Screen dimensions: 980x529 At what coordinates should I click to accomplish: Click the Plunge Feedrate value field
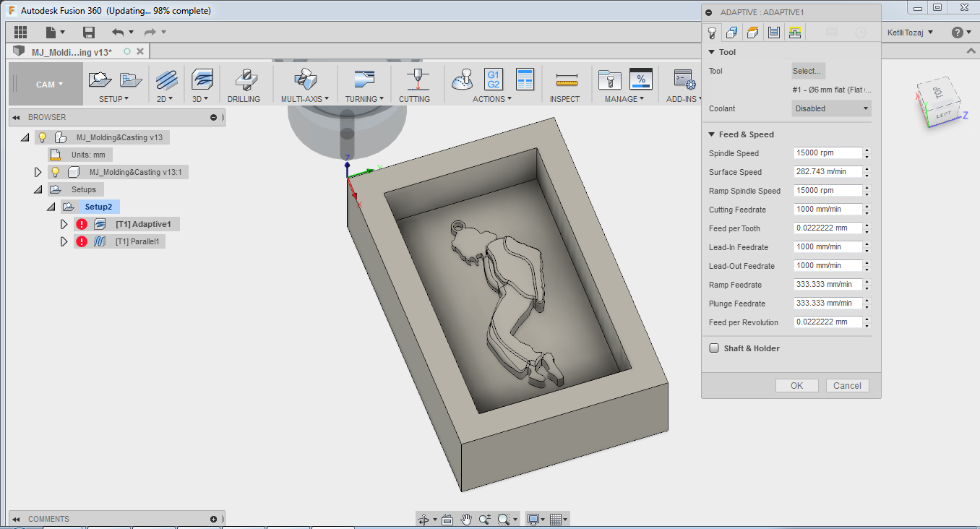click(827, 304)
